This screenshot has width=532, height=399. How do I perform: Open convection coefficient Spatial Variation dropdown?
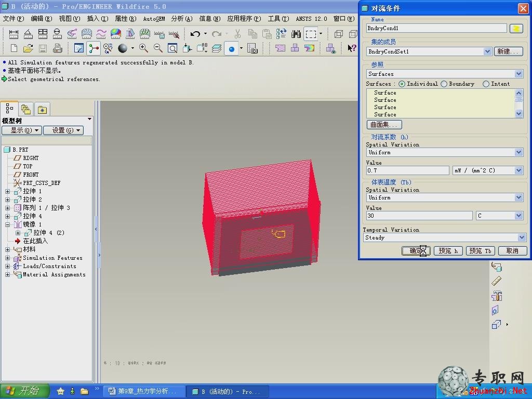[518, 152]
